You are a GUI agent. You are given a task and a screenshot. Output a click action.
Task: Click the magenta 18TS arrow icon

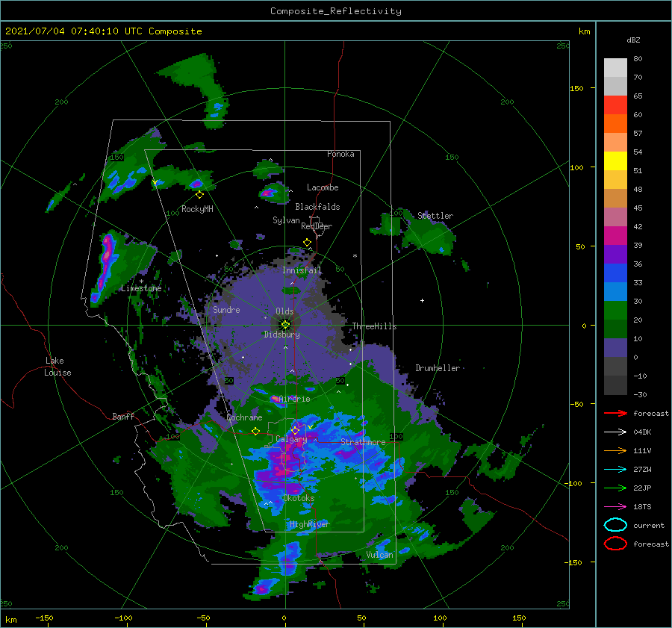click(615, 507)
